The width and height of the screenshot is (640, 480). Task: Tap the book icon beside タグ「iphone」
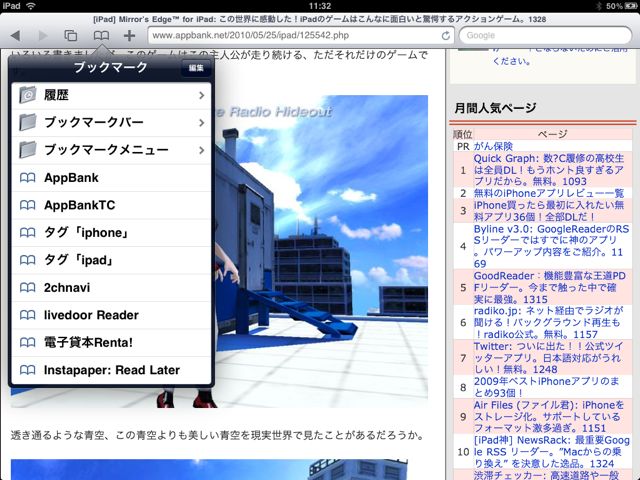pos(27,233)
